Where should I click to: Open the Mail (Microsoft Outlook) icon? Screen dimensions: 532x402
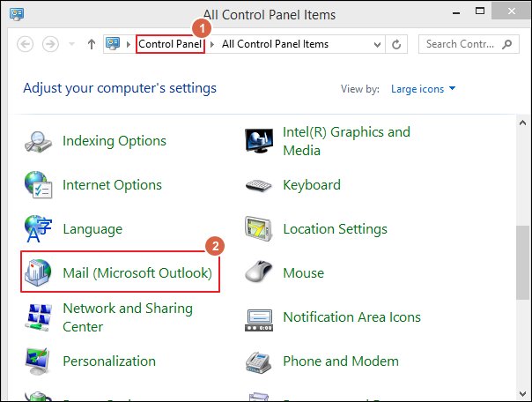coord(38,273)
